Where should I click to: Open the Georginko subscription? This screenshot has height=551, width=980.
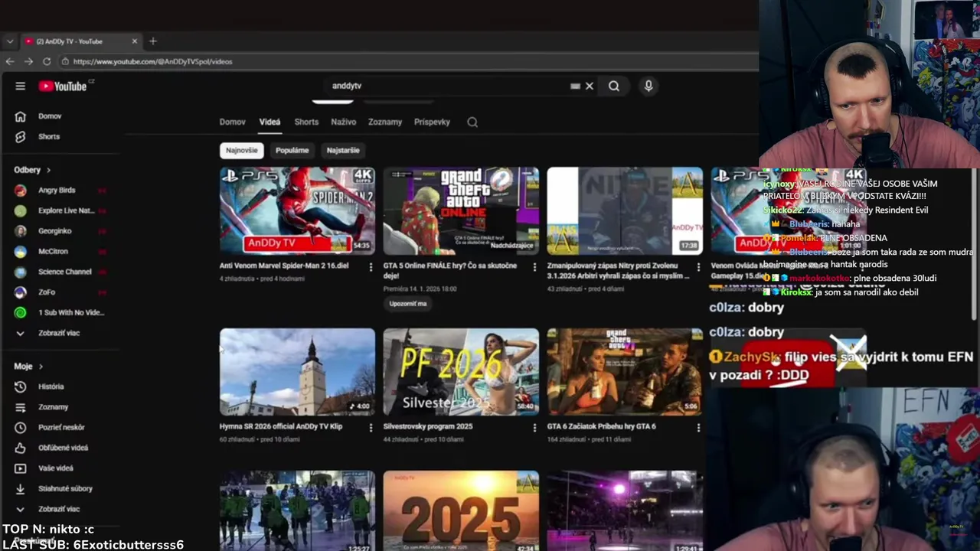click(54, 231)
